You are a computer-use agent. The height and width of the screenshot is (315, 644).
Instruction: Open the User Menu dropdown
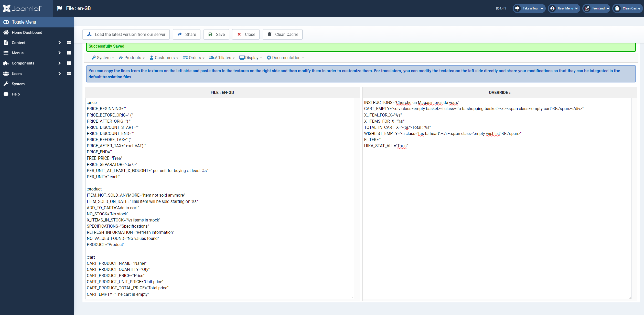564,8
